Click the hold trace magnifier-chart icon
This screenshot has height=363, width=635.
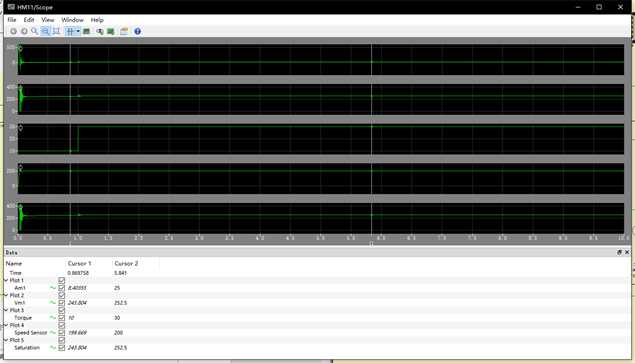click(100, 31)
